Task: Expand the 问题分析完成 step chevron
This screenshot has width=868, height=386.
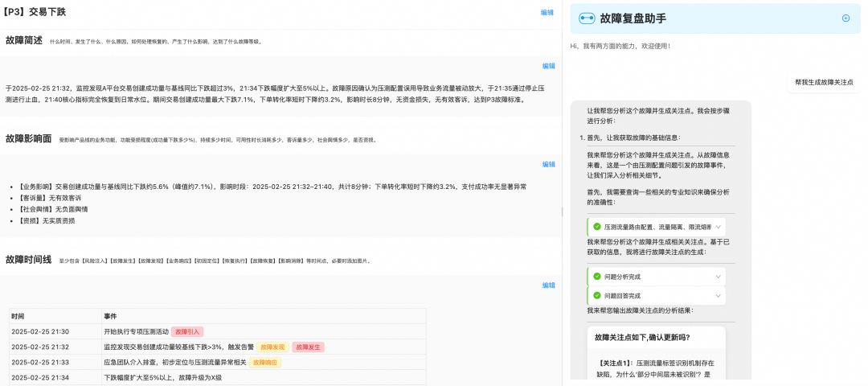Action: click(x=718, y=277)
